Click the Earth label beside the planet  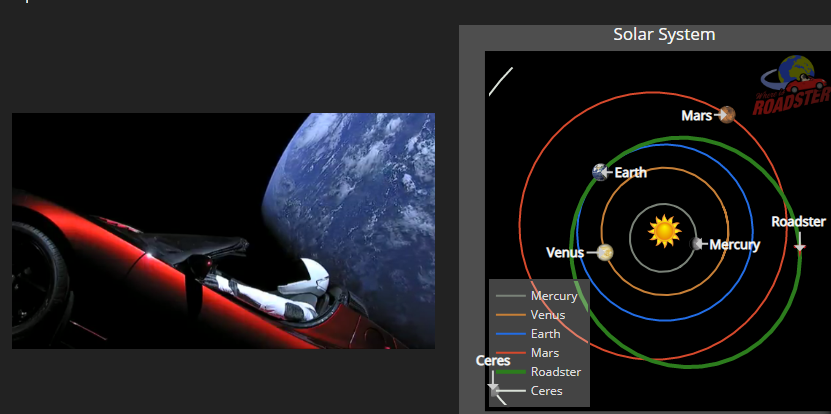(631, 173)
